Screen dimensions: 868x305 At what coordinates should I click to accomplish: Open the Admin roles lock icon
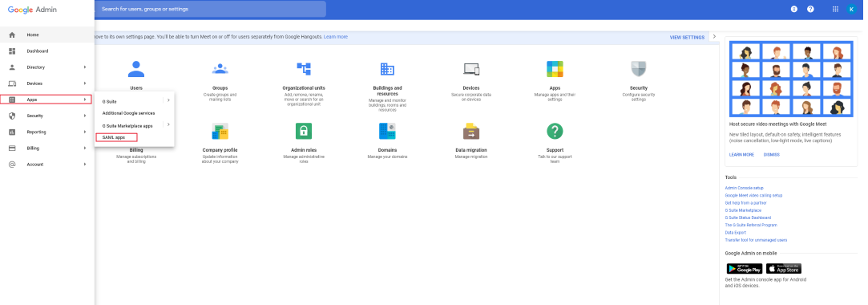(x=304, y=132)
